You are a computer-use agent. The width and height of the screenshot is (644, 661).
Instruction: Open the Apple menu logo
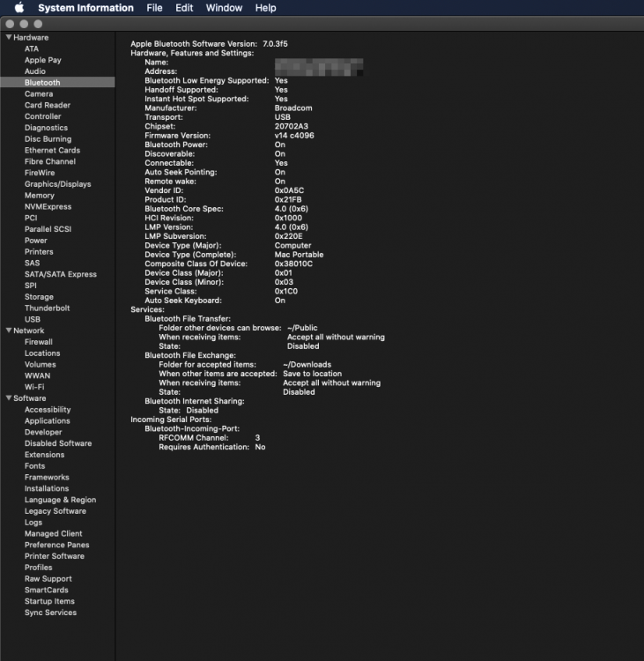pyautogui.click(x=19, y=8)
